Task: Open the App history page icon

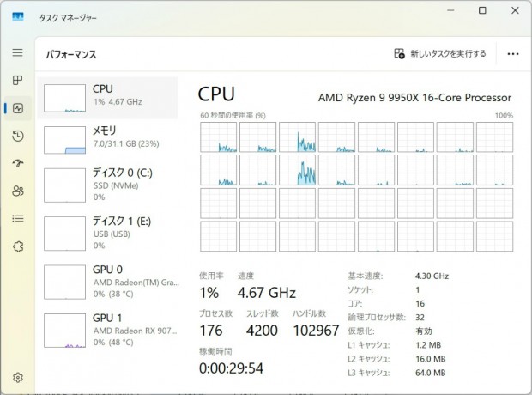Action: pyautogui.click(x=17, y=136)
